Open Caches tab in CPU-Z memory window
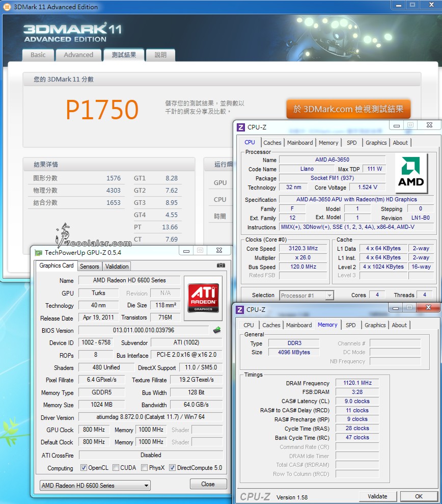 pyautogui.click(x=271, y=325)
